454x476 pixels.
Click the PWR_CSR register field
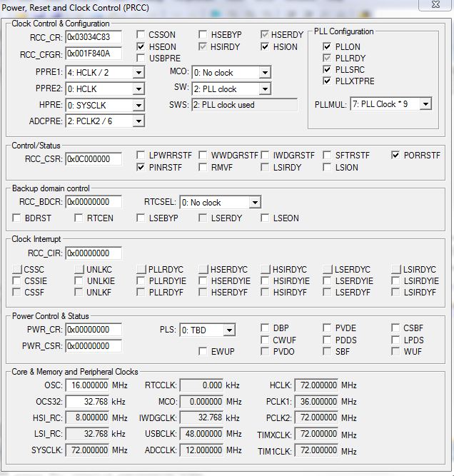[94, 346]
